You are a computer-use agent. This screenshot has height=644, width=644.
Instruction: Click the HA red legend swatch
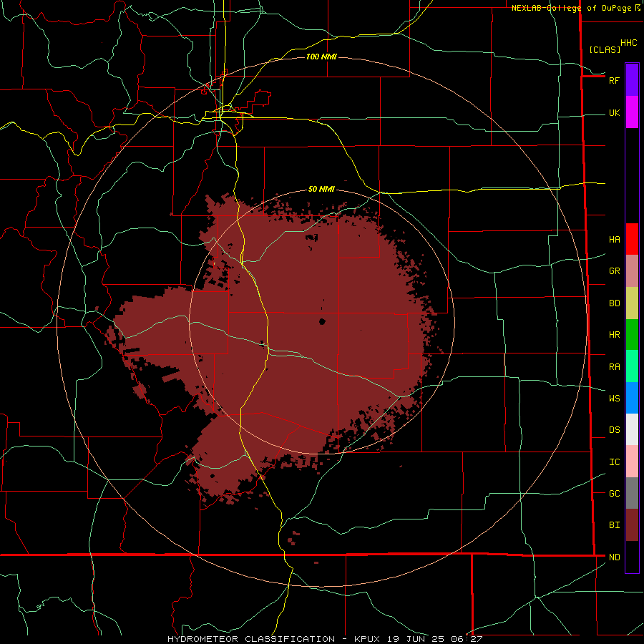click(632, 239)
